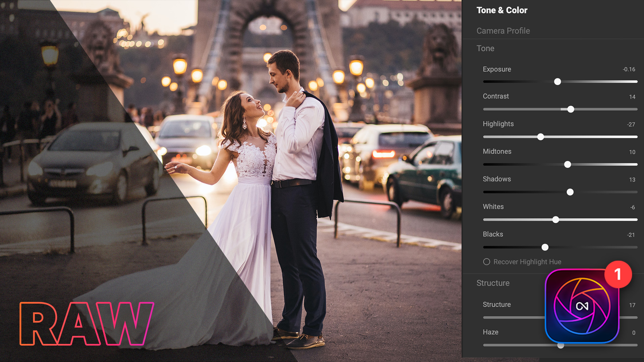Click the Blacks slider handle
This screenshot has height=362, width=644.
(545, 247)
